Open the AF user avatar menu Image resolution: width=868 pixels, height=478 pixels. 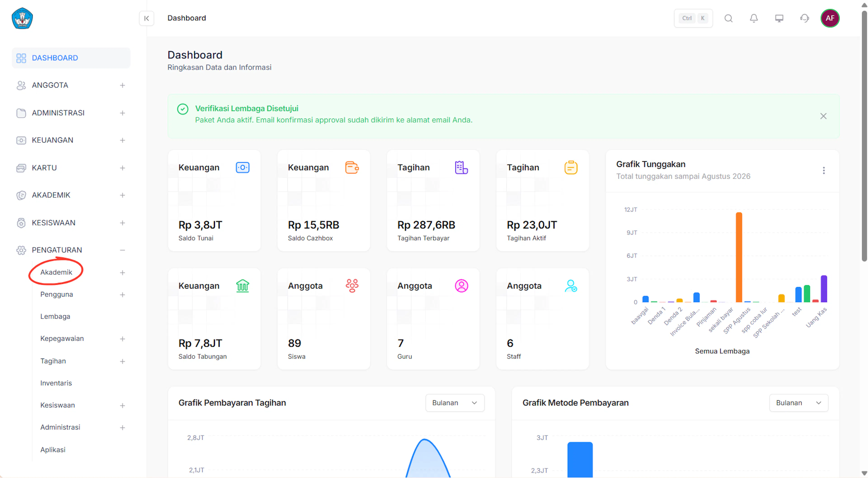[x=830, y=18]
